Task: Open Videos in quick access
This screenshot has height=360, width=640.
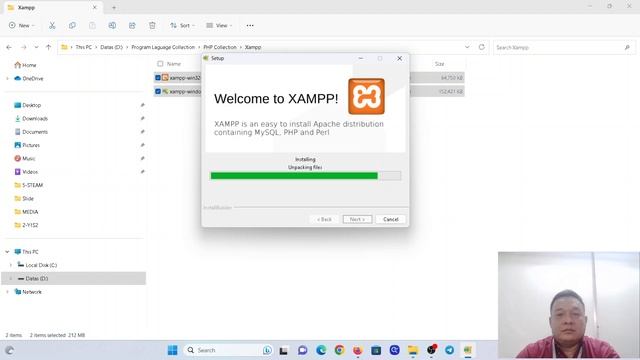Action: [x=26, y=172]
